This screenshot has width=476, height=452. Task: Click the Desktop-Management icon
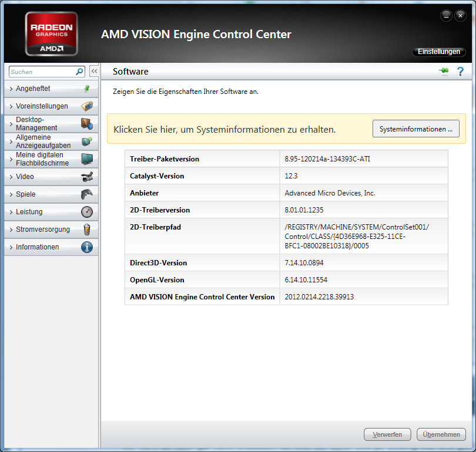click(x=87, y=124)
